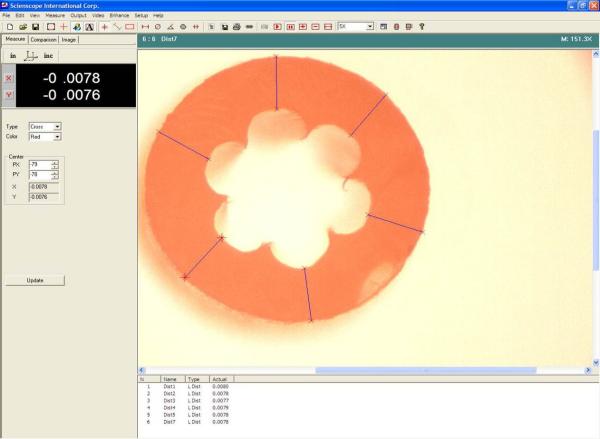
Task: Click the Open folder toolbar icon
Action: pyautogui.click(x=21, y=26)
